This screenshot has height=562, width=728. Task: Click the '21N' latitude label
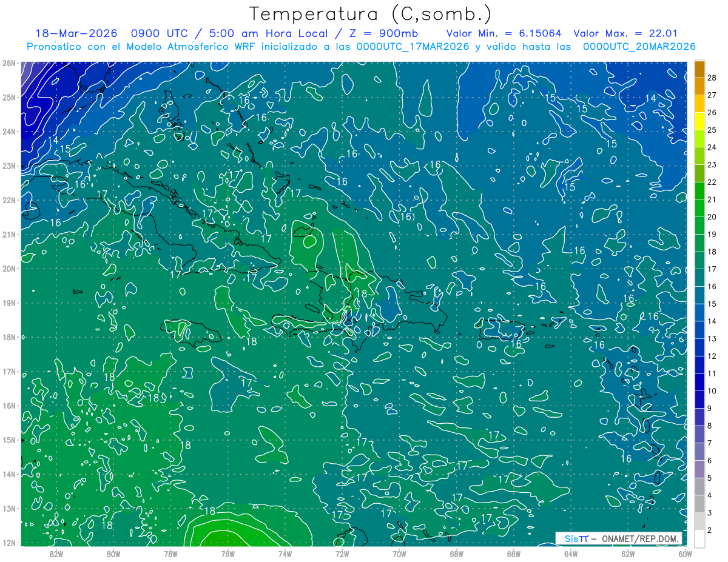pos(9,234)
